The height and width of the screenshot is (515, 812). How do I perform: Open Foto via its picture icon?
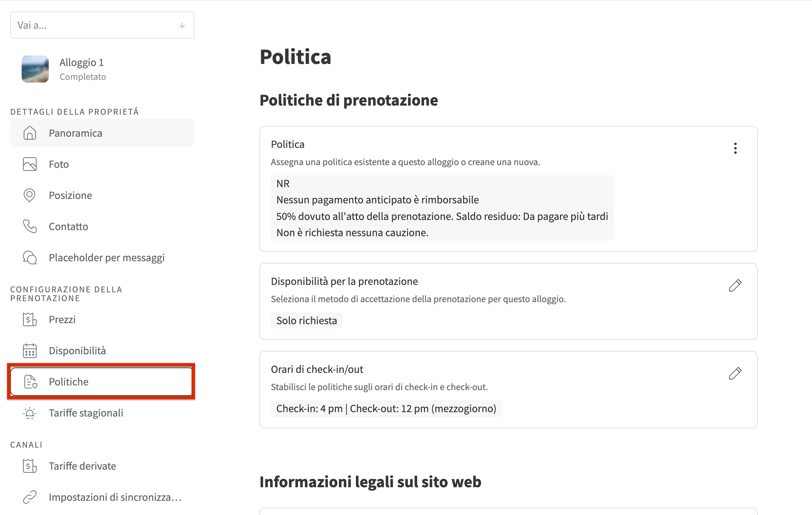click(x=30, y=164)
